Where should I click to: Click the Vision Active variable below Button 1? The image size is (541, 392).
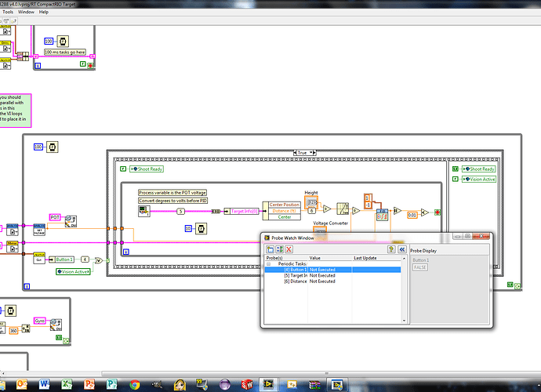tap(73, 271)
